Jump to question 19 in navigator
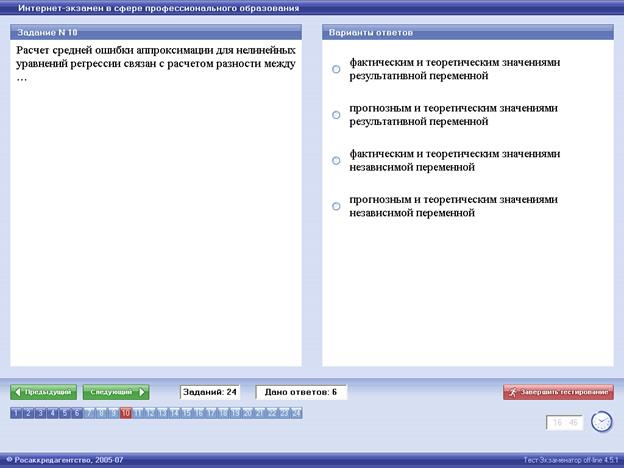This screenshot has width=624, height=468. pos(235,413)
